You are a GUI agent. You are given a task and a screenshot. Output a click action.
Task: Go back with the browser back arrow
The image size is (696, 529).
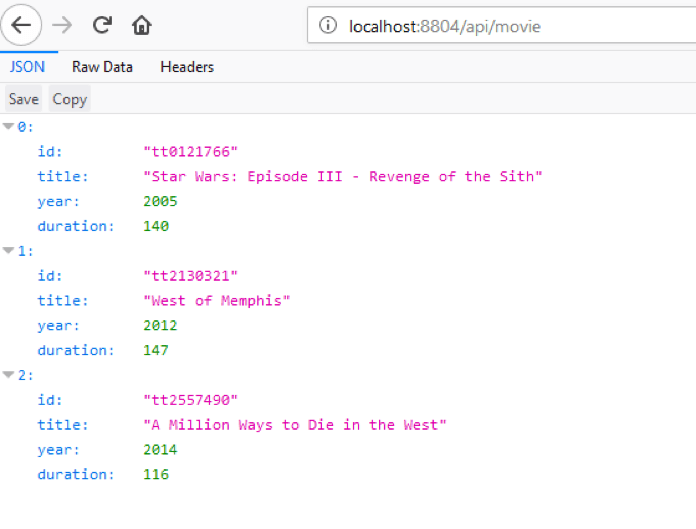[21, 25]
